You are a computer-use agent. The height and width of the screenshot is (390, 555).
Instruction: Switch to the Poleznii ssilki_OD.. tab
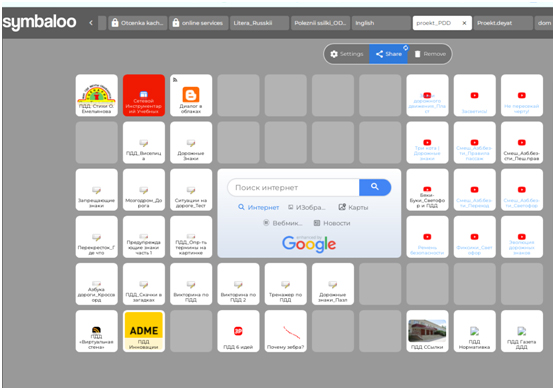tap(320, 23)
